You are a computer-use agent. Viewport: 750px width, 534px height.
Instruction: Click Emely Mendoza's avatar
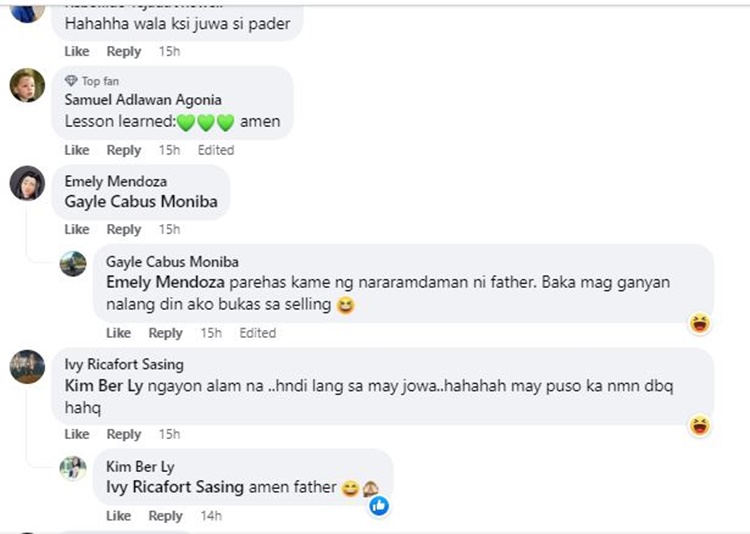[27, 183]
